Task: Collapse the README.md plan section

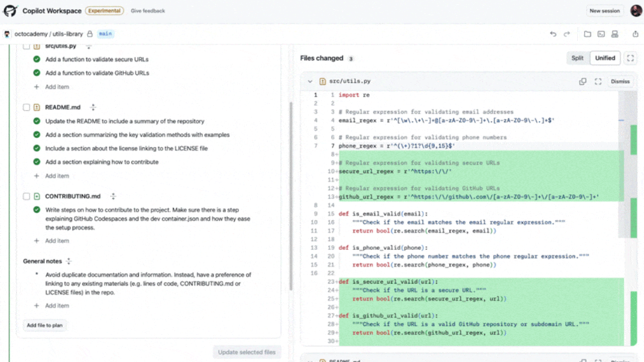Action: 93,107
